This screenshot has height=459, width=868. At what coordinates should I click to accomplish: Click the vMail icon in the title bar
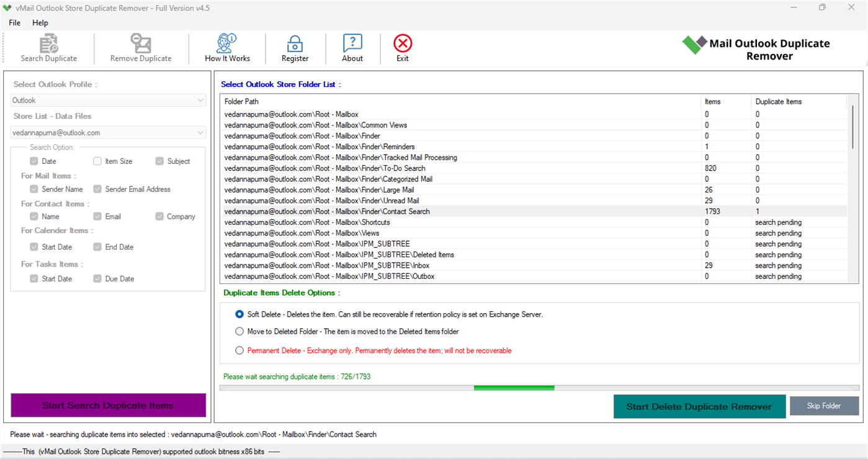[x=7, y=8]
